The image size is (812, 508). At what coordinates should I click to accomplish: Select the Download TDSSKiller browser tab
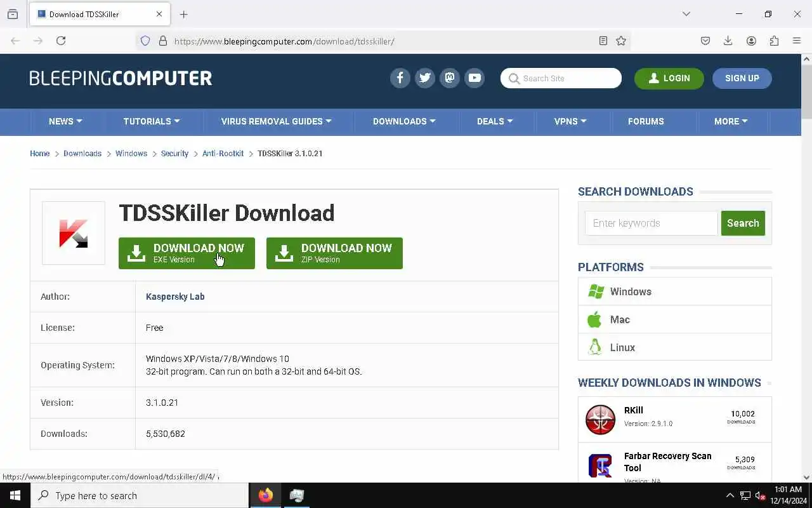coord(98,14)
